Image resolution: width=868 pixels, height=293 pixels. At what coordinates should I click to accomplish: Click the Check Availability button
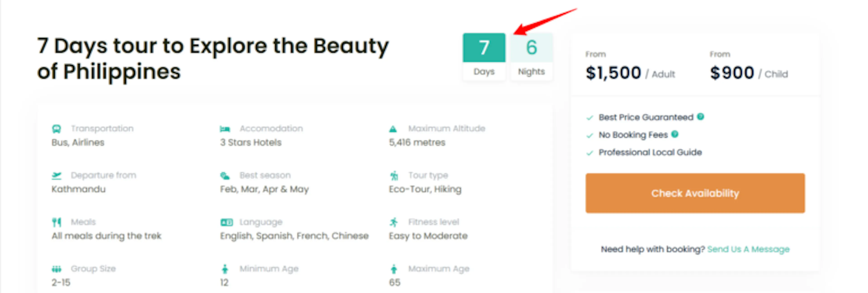coord(695,193)
